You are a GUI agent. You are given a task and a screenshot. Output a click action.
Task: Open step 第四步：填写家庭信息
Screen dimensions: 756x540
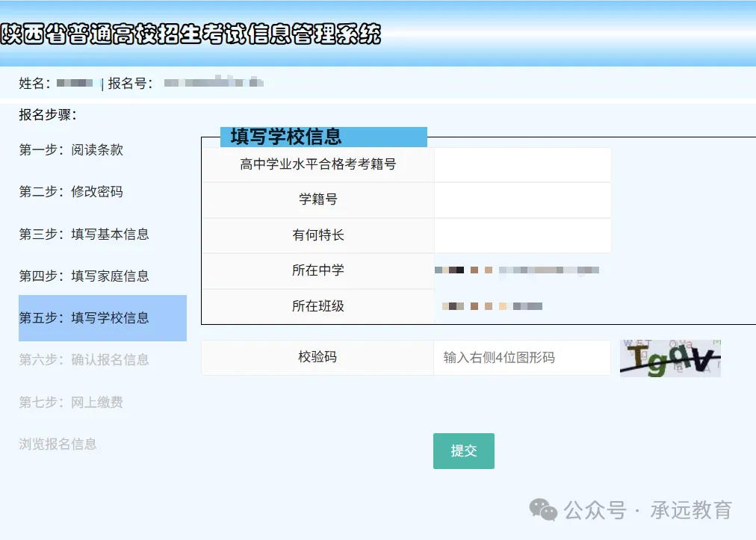tap(84, 276)
